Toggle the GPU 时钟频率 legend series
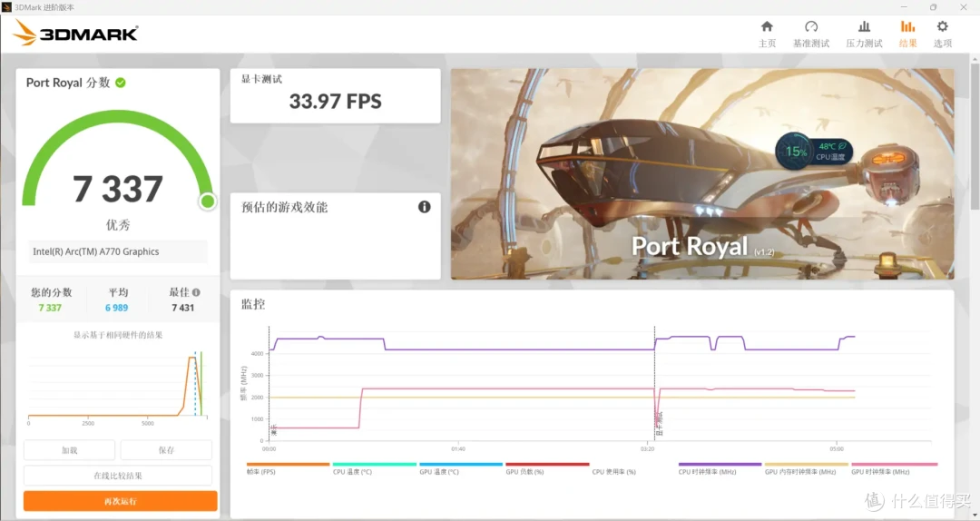 895,468
